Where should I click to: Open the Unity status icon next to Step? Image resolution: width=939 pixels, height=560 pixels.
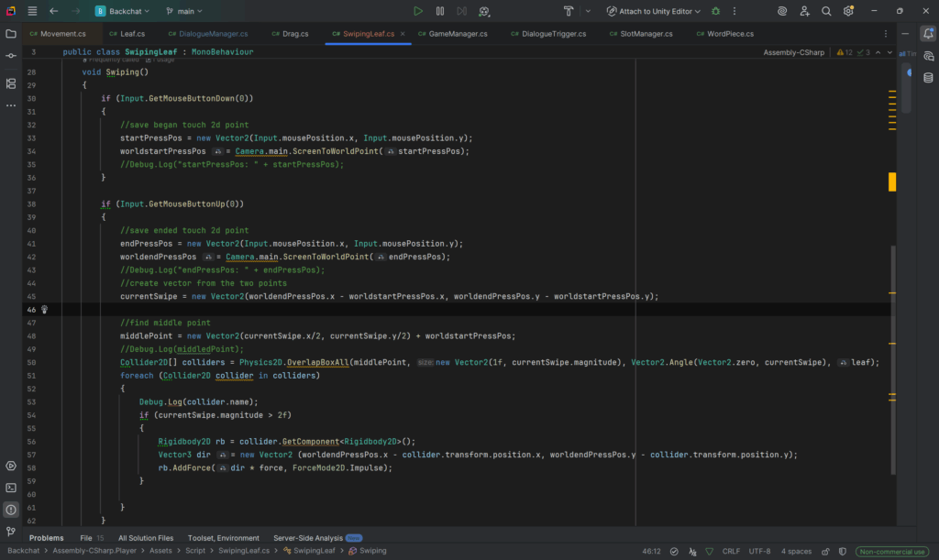point(484,11)
